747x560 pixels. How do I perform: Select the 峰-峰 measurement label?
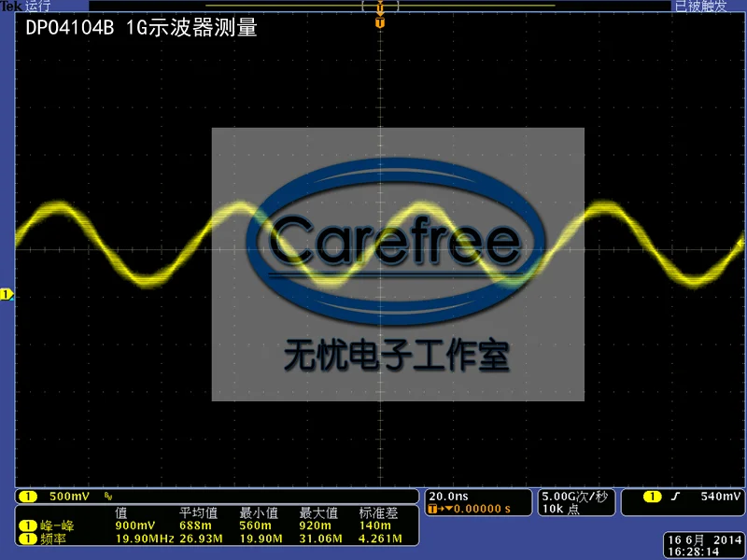point(57,525)
